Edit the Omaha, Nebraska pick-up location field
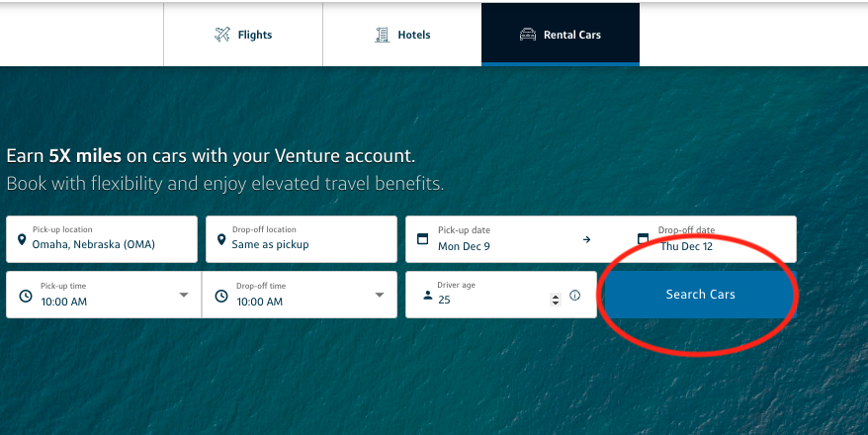Screen dimensions: 868x435 coord(102,239)
